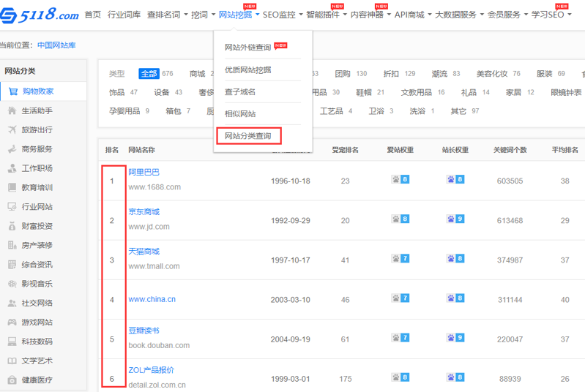
Task: Expand the 查排名词 dropdown menu
Action: (167, 15)
